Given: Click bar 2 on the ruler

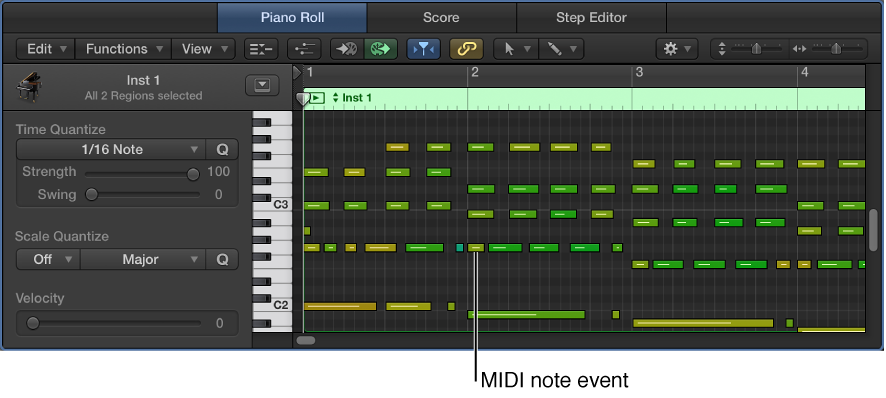Looking at the screenshot, I should point(475,72).
